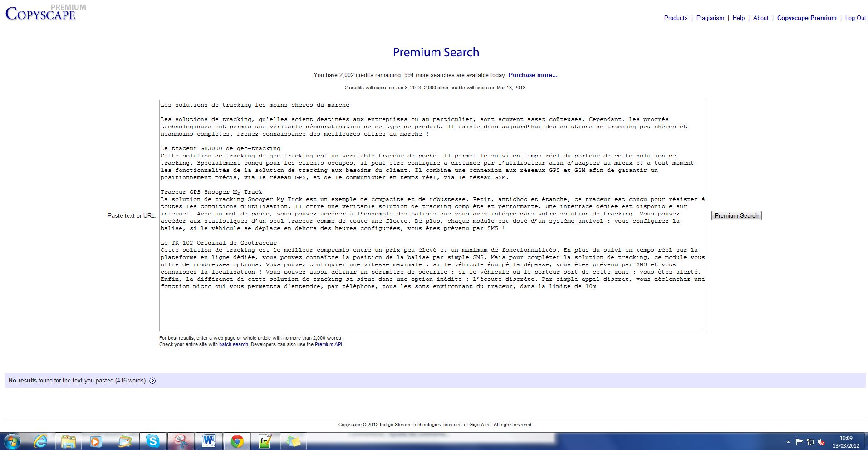Screen dimensions: 868x450
Task: Click the muted volume tray icon
Action: 821,442
